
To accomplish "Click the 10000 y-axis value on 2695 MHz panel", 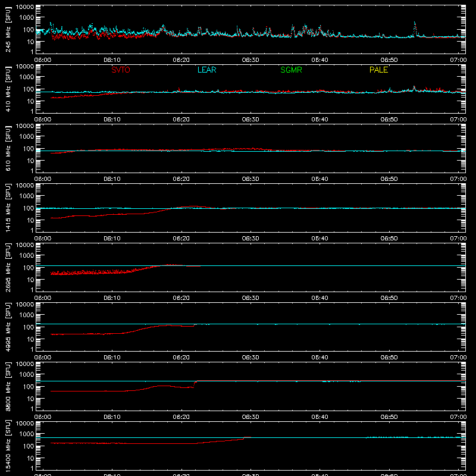I will click(x=25, y=245).
